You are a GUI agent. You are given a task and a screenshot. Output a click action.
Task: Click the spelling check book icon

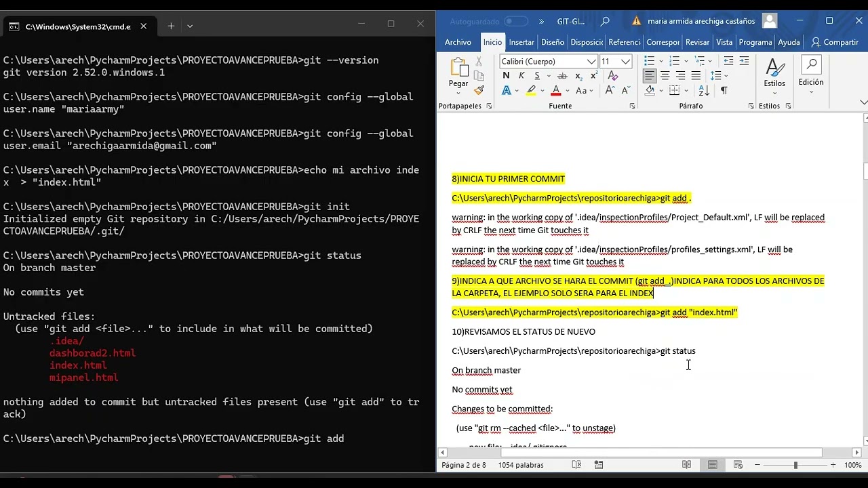pos(576,465)
